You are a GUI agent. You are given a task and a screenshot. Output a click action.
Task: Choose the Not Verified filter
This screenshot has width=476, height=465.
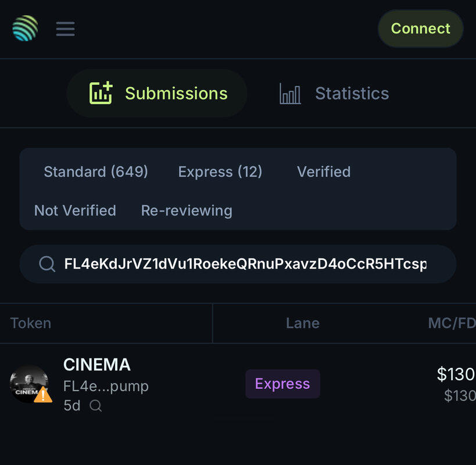75,210
